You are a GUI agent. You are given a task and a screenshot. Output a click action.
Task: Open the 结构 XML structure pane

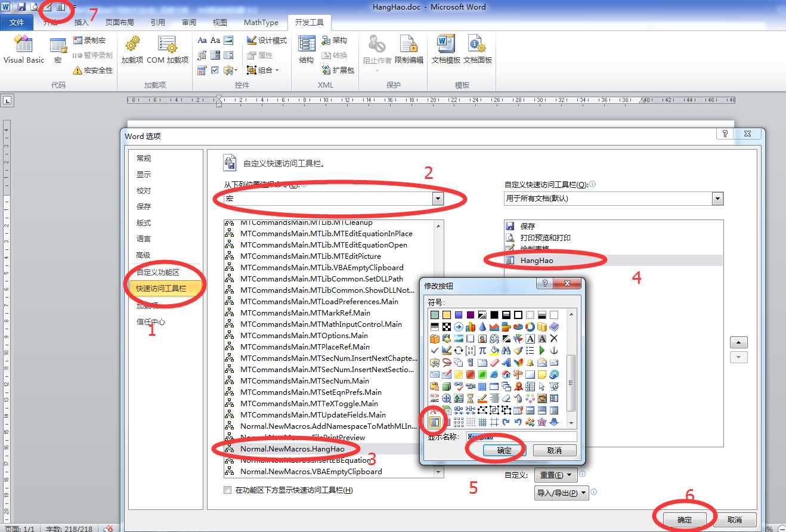click(307, 50)
